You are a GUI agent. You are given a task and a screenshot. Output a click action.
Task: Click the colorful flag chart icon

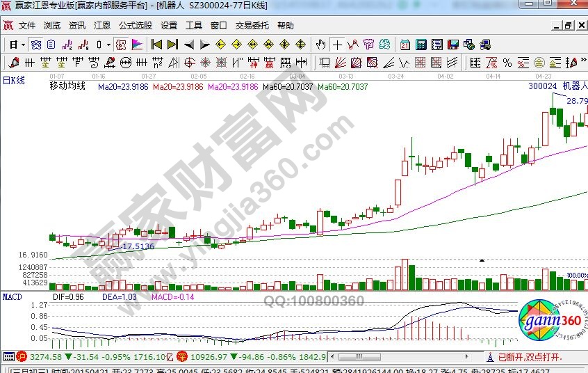pyautogui.click(x=137, y=45)
